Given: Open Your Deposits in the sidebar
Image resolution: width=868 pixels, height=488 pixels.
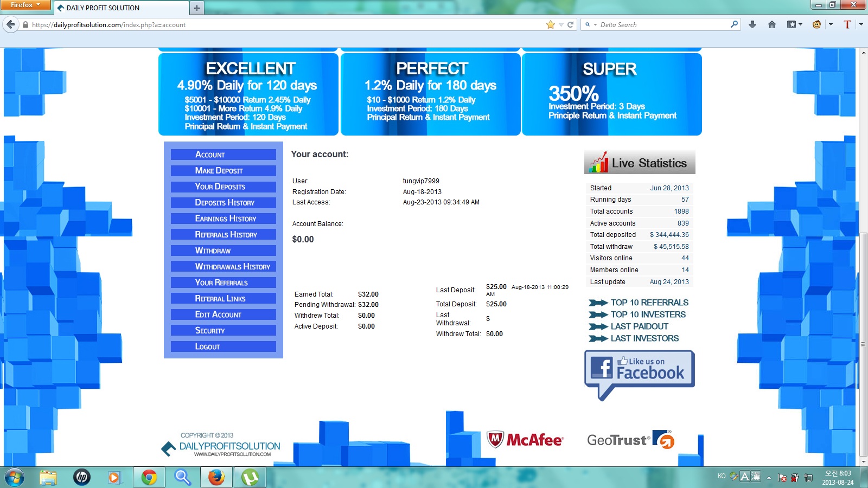Looking at the screenshot, I should 224,187.
